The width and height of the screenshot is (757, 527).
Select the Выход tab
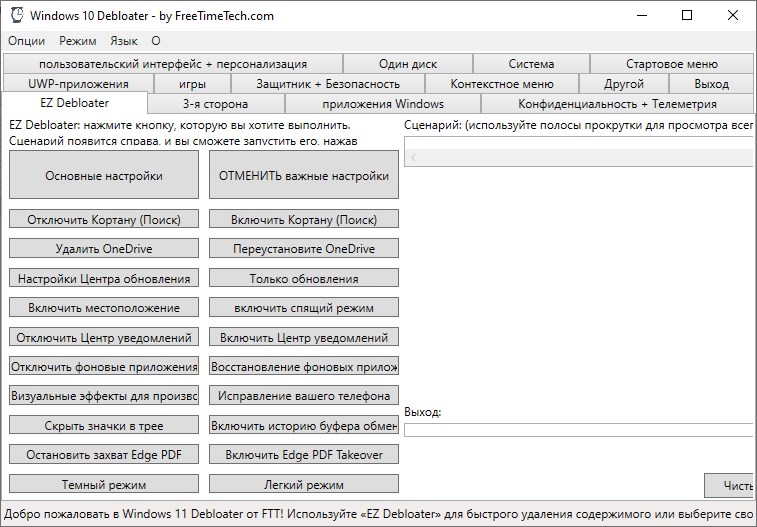[x=711, y=83]
